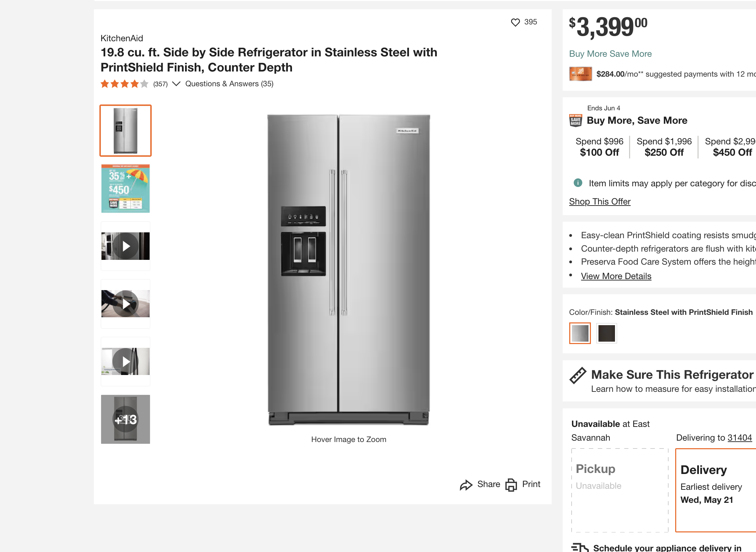Click the heart favorite icon

tap(515, 22)
